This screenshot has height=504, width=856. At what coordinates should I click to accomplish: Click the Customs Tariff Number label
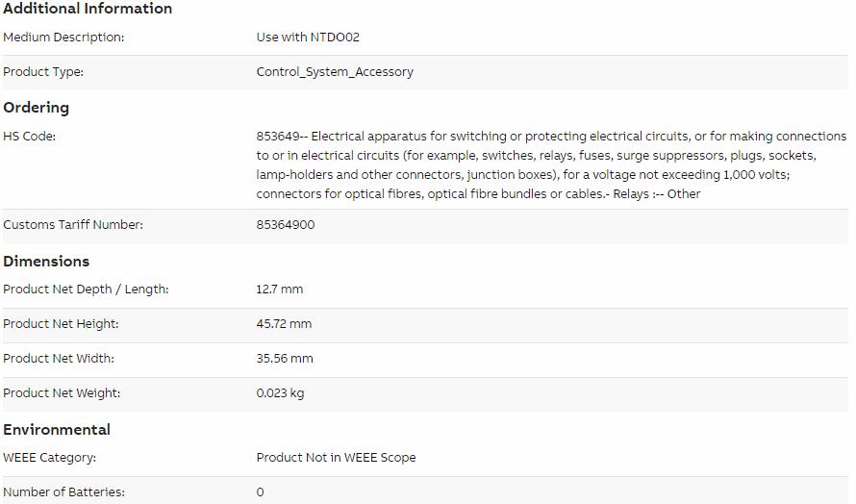coord(72,225)
